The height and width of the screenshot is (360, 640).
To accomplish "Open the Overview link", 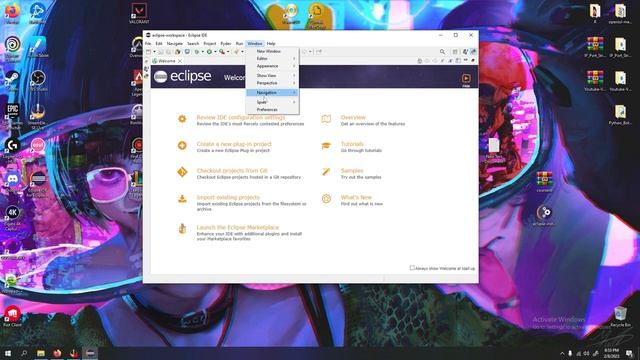I will click(353, 118).
